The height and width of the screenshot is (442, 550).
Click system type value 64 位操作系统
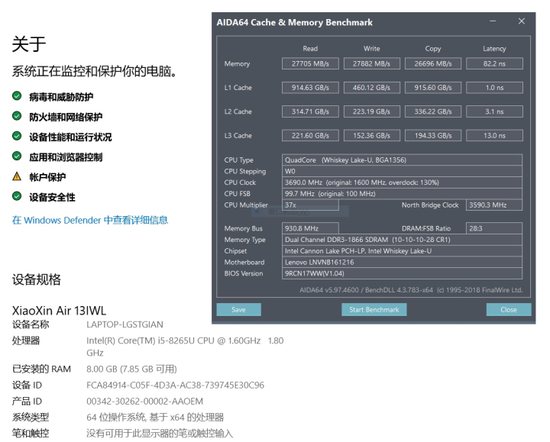point(155,417)
